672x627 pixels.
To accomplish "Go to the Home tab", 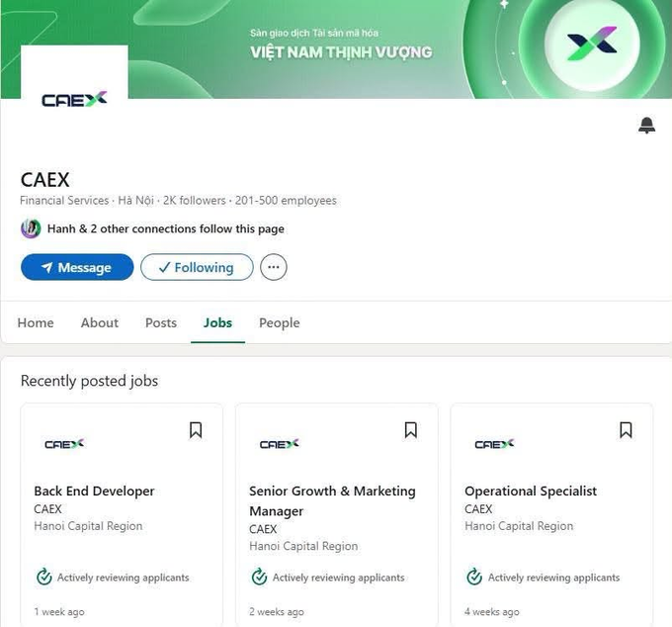I will tap(36, 322).
